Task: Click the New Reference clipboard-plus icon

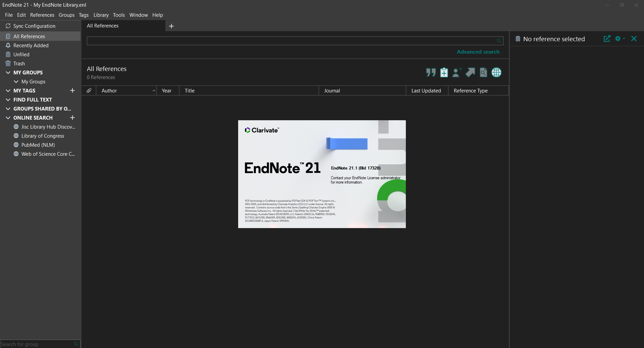Action: 444,72
